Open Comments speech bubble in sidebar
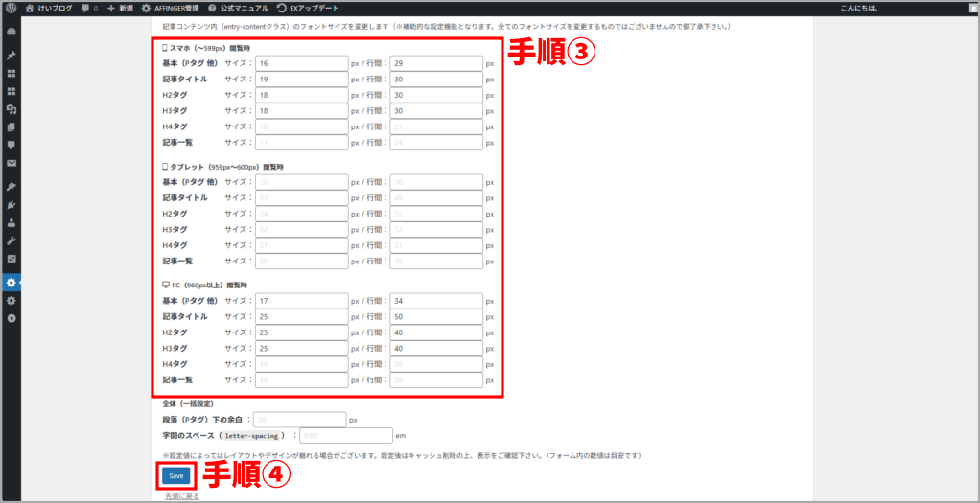The image size is (980, 503). 12,145
